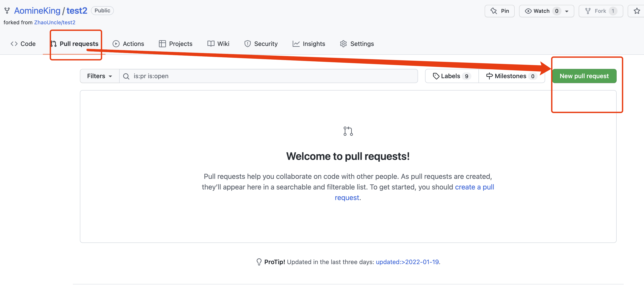Click the star icon at top right
This screenshot has width=644, height=299.
(x=636, y=11)
